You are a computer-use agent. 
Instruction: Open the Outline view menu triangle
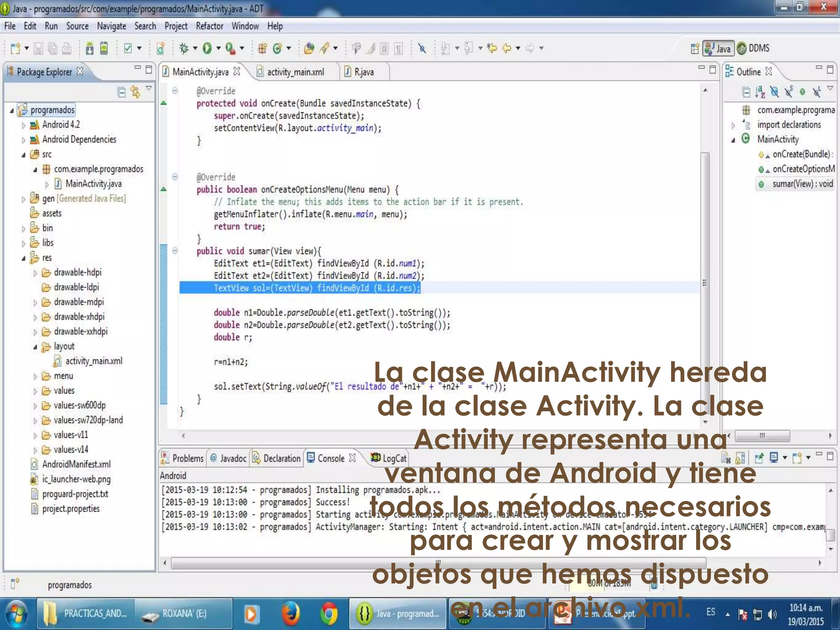coord(830,88)
